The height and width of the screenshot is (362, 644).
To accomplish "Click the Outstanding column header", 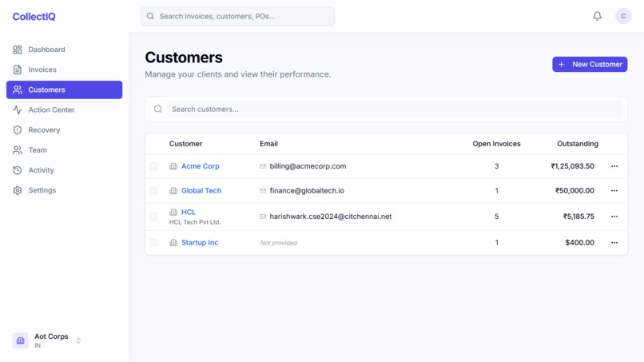I will click(x=578, y=144).
